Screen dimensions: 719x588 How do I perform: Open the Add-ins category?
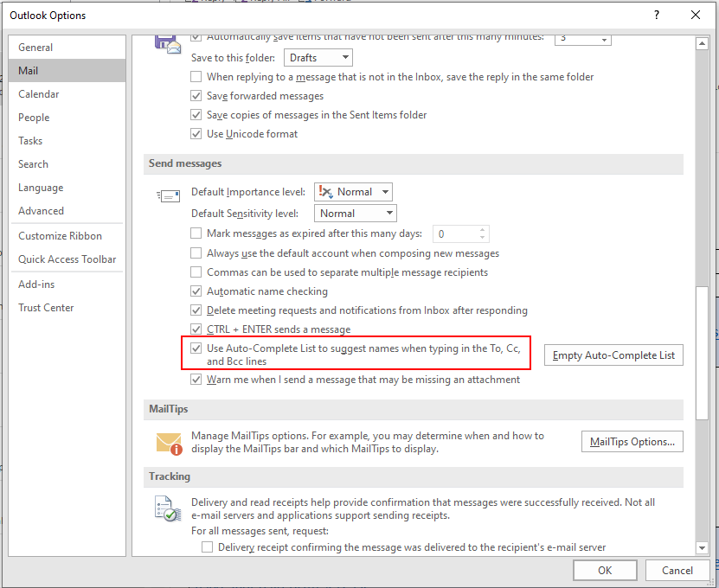coord(67,284)
